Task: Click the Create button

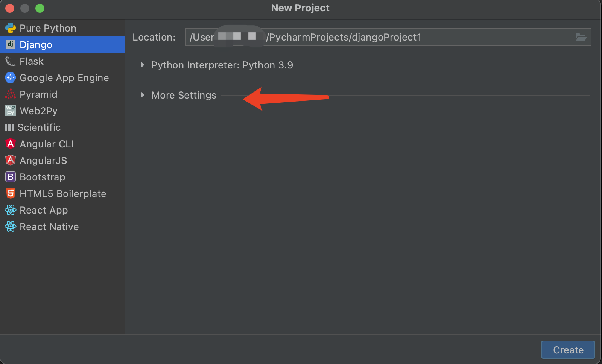Action: coord(568,350)
